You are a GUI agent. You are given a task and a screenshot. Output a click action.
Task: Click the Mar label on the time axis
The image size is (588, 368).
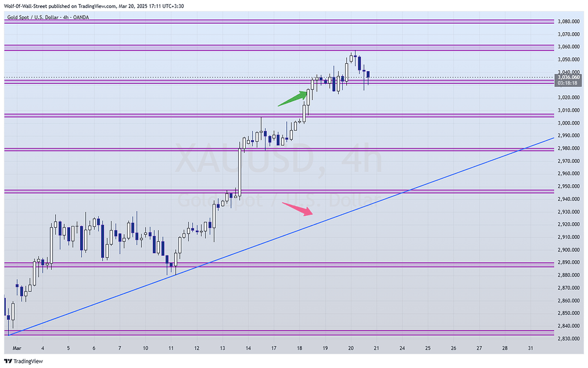pos(17,348)
